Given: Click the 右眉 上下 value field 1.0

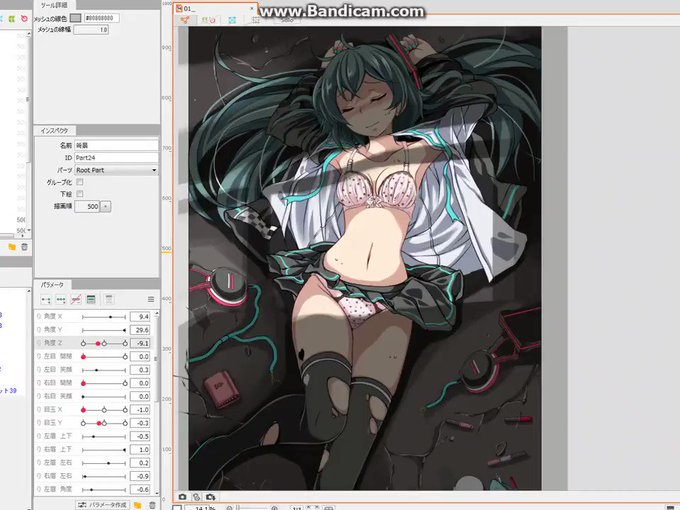Looking at the screenshot, I should click(x=140, y=449).
